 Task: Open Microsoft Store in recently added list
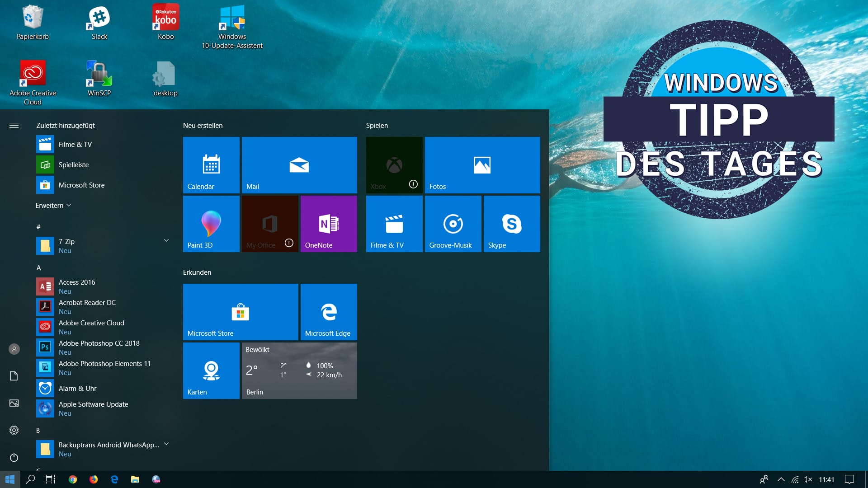tap(103, 185)
